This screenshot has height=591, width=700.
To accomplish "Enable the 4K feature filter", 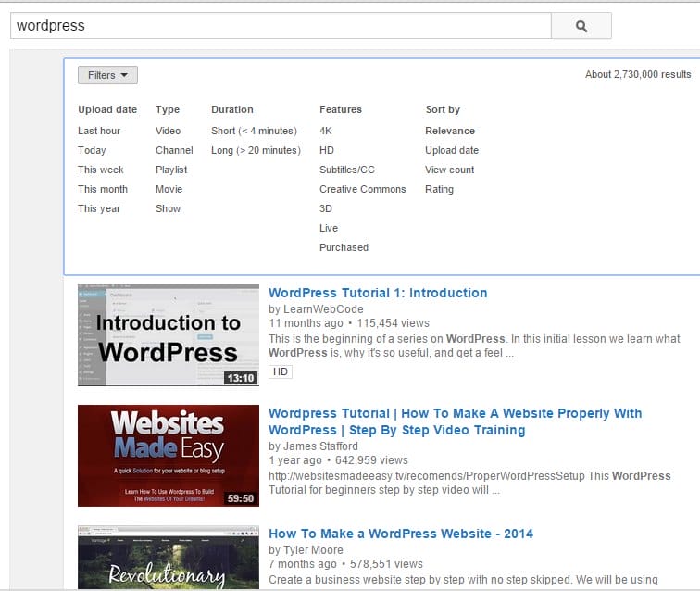I will [326, 131].
